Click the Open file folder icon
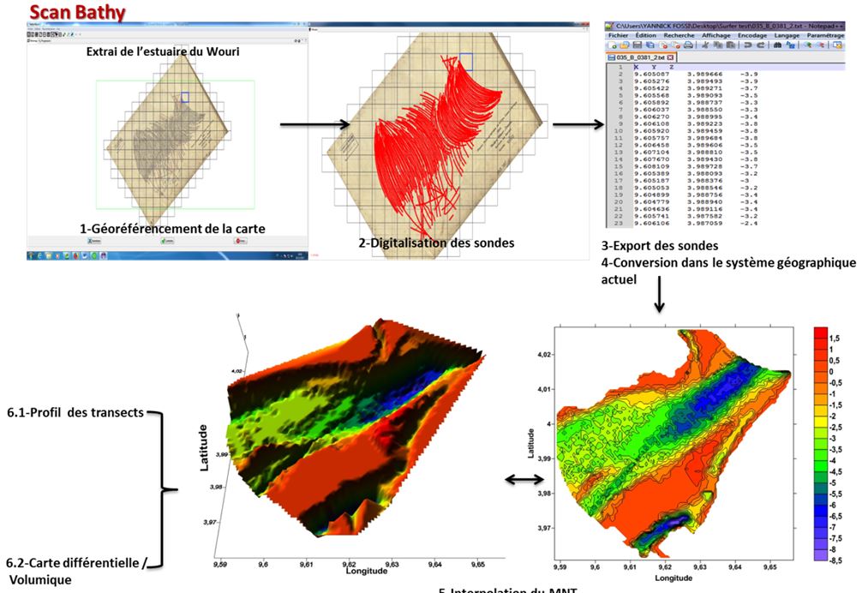The image size is (868, 593). tap(623, 45)
